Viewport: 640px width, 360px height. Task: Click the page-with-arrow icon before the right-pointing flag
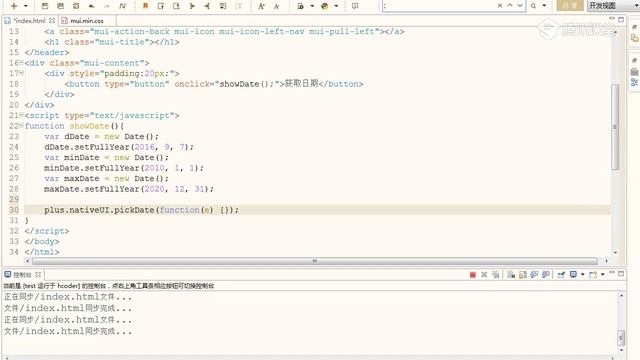click(176, 6)
